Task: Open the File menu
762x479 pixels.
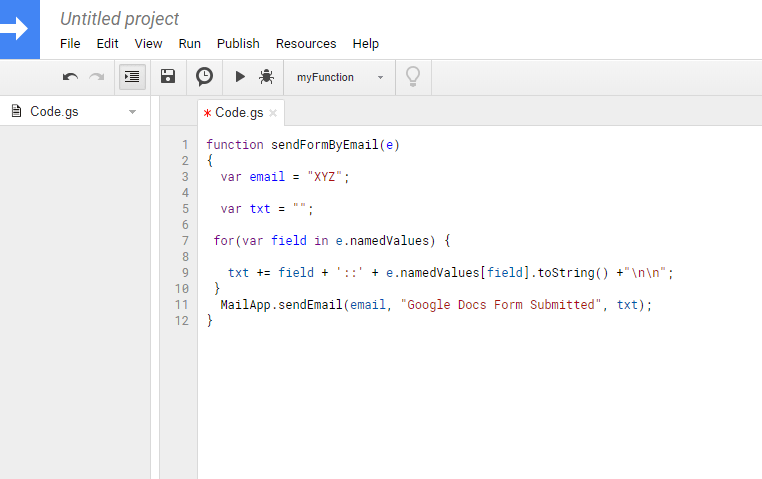Action: (x=70, y=44)
